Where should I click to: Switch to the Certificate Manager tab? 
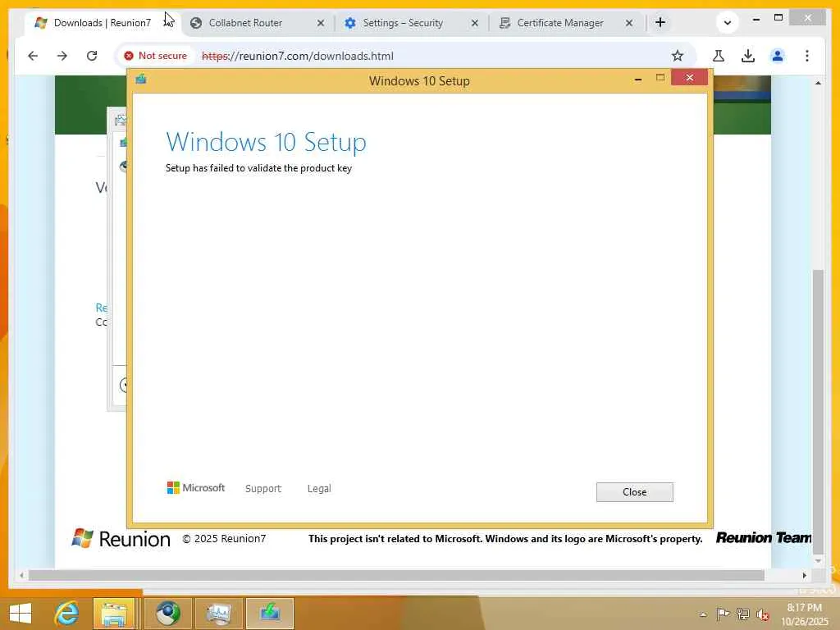[559, 22]
